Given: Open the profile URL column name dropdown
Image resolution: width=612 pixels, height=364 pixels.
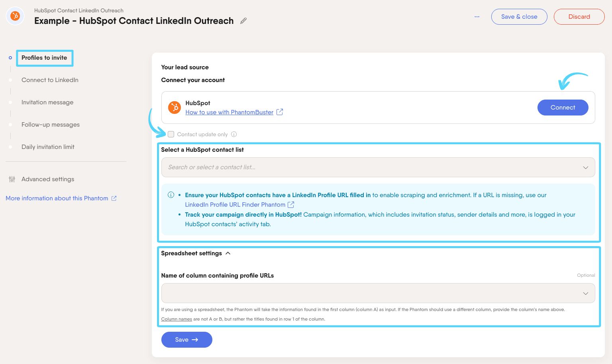Looking at the screenshot, I should coord(378,293).
